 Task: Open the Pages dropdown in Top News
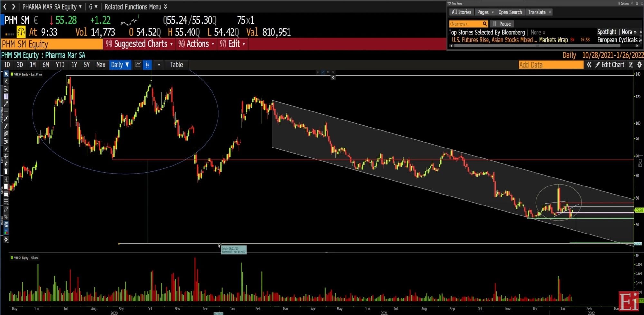[485, 12]
